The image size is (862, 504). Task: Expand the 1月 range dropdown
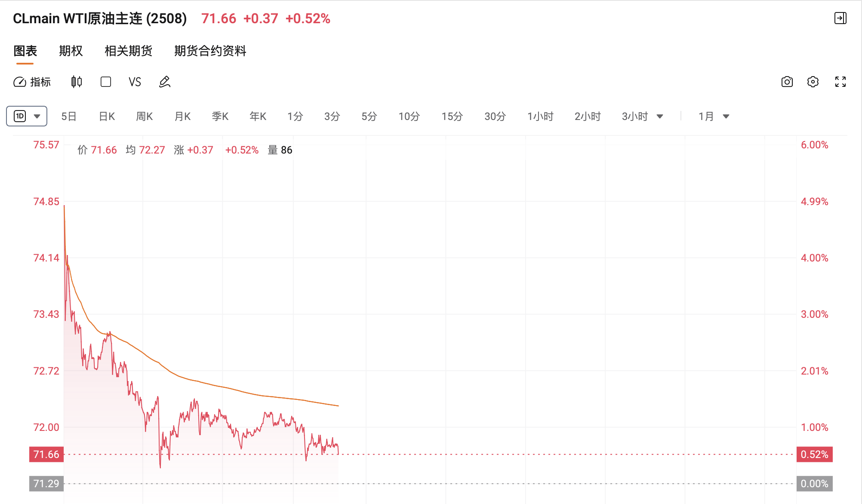click(726, 117)
